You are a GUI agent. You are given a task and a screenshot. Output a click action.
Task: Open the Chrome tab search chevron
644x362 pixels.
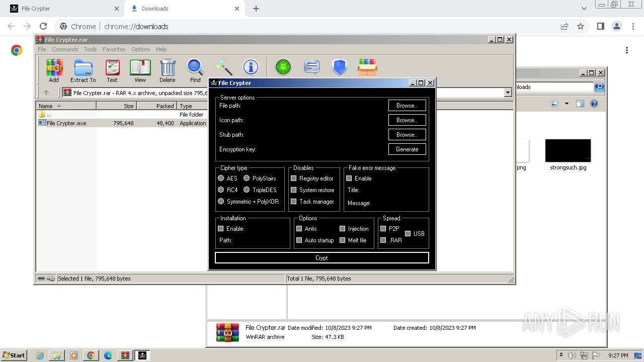[x=584, y=9]
